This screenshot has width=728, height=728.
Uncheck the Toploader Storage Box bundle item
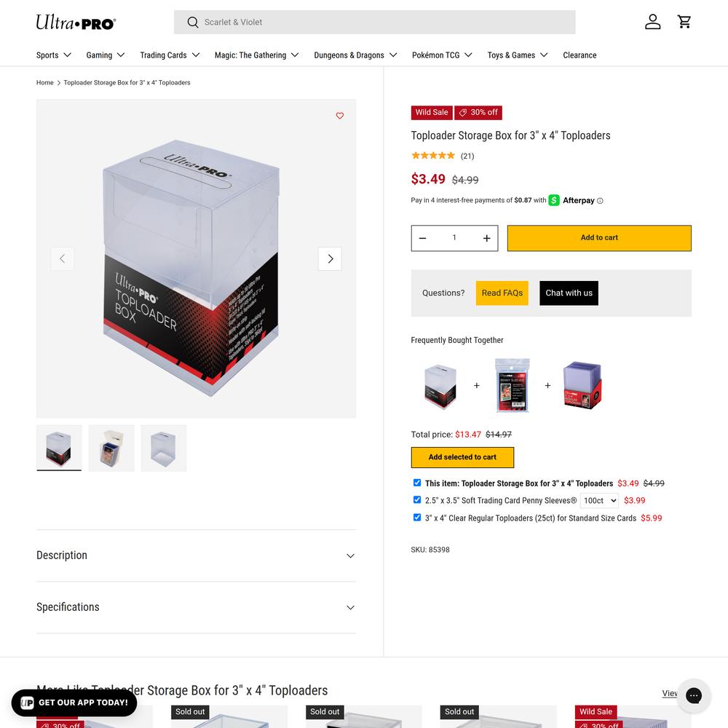click(x=417, y=483)
